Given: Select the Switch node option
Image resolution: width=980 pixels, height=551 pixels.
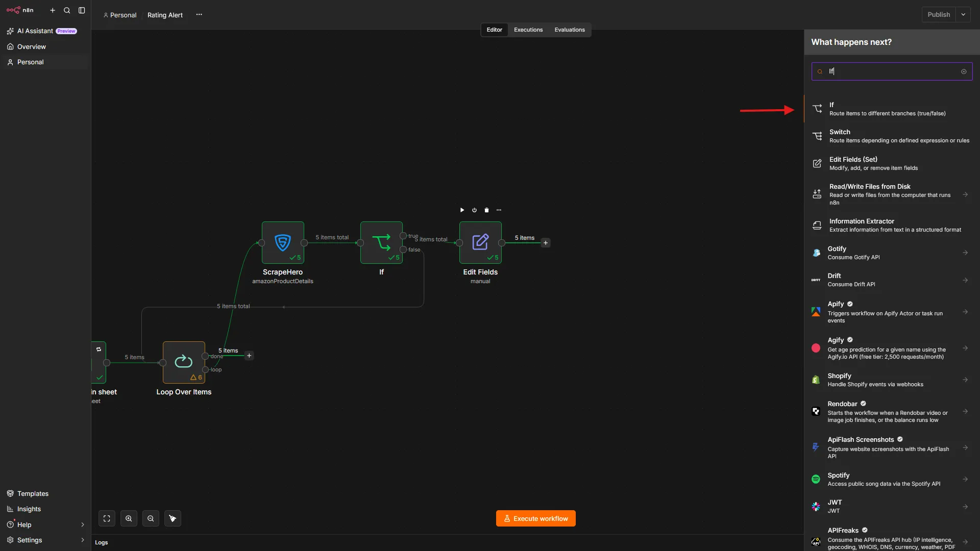Looking at the screenshot, I should [892, 136].
